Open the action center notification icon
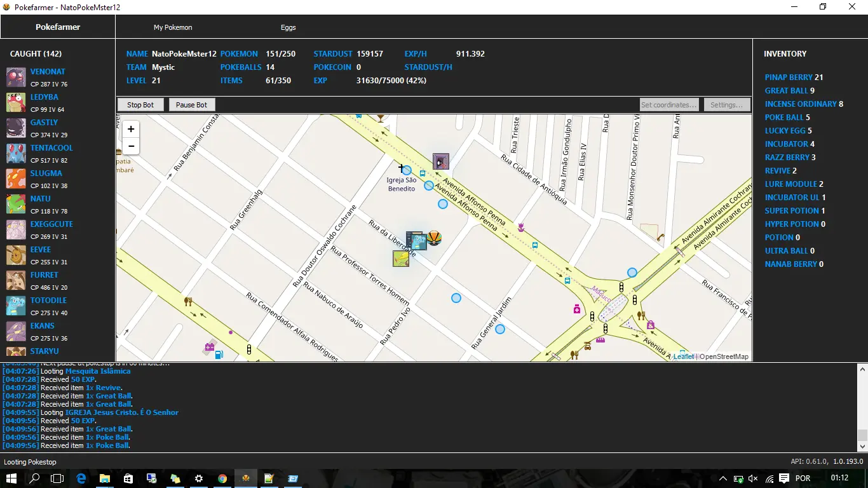This screenshot has width=868, height=488. (784, 478)
